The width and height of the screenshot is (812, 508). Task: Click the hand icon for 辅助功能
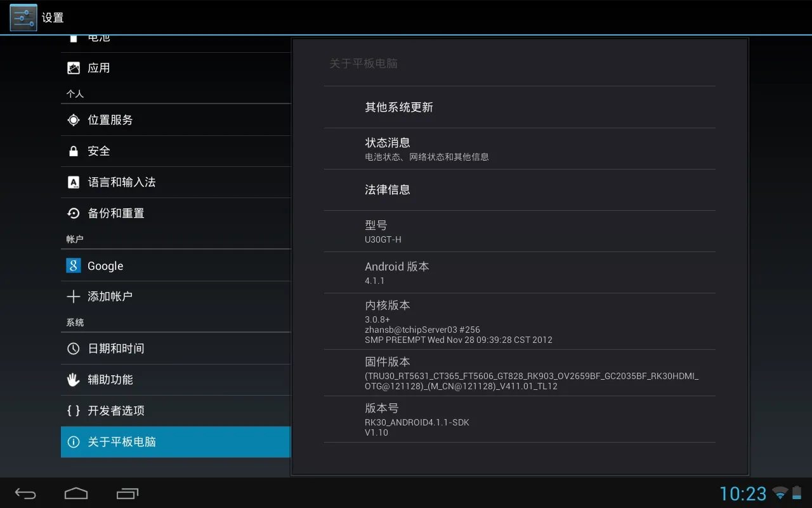click(x=74, y=380)
